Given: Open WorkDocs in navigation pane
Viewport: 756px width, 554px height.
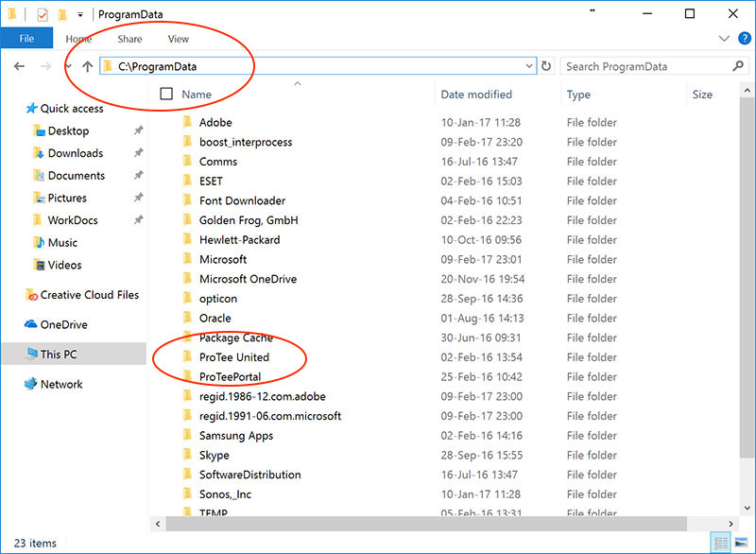Looking at the screenshot, I should pos(73,220).
